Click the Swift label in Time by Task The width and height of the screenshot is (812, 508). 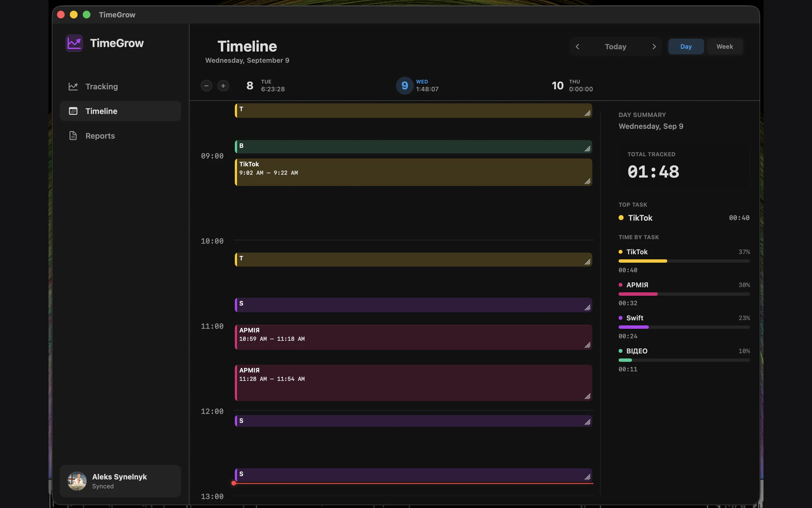click(x=634, y=318)
